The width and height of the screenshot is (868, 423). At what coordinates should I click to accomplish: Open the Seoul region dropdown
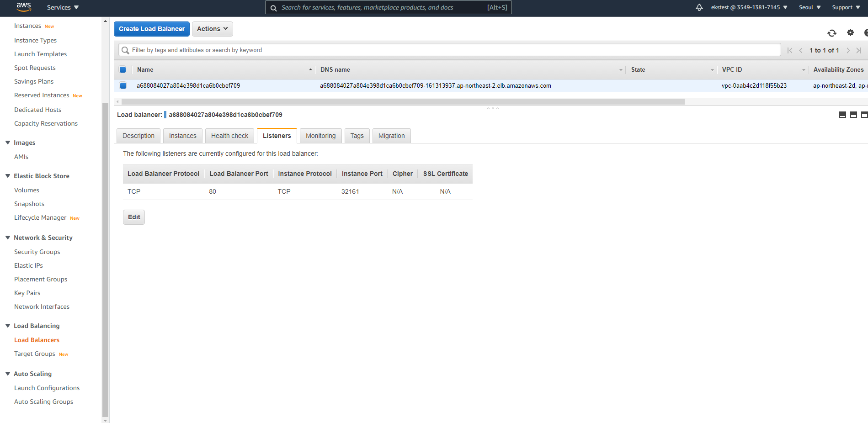tap(809, 7)
